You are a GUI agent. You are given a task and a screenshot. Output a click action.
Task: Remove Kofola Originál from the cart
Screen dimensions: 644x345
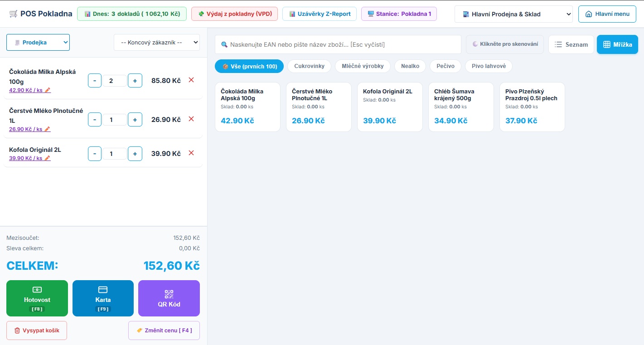point(191,153)
